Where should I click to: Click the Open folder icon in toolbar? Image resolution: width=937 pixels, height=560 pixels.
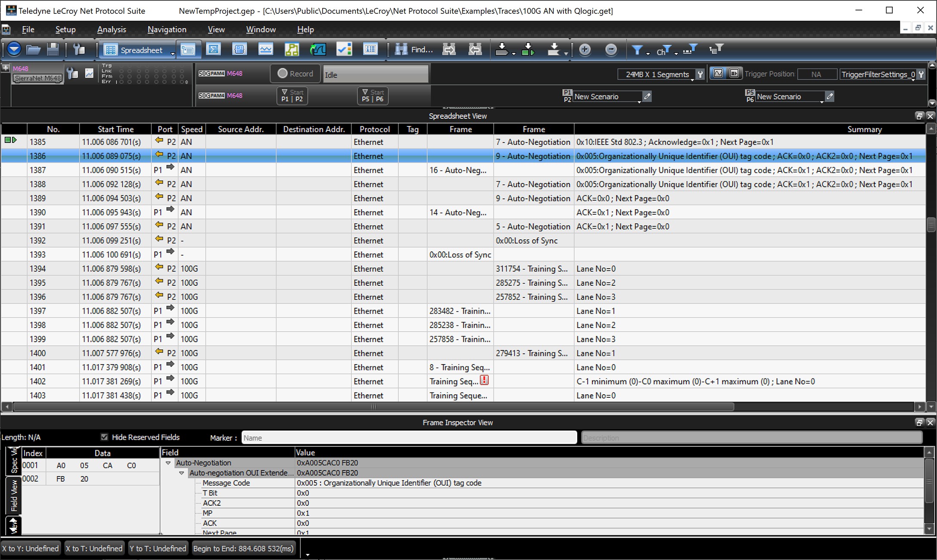point(33,50)
